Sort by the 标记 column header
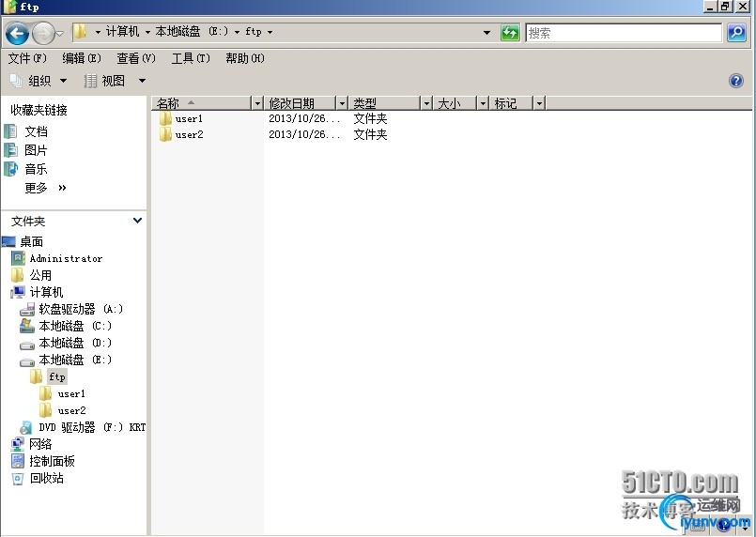Image resolution: width=756 pixels, height=537 pixels. click(512, 103)
